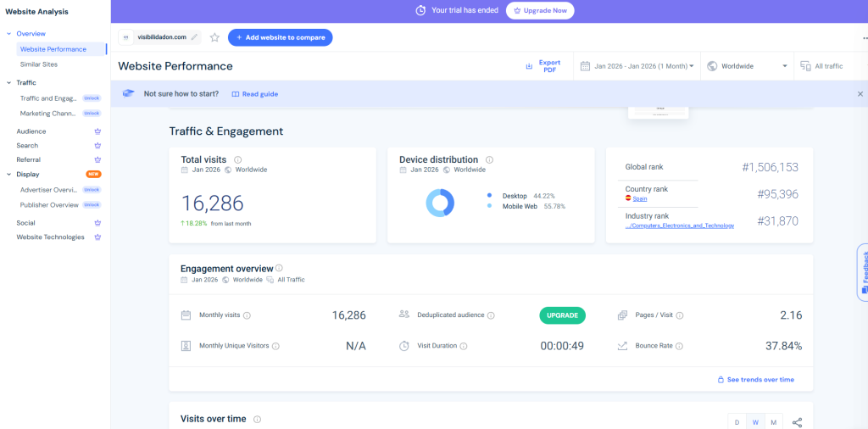Image resolution: width=868 pixels, height=429 pixels.
Task: Click Add website to compare button
Action: pyautogui.click(x=280, y=37)
